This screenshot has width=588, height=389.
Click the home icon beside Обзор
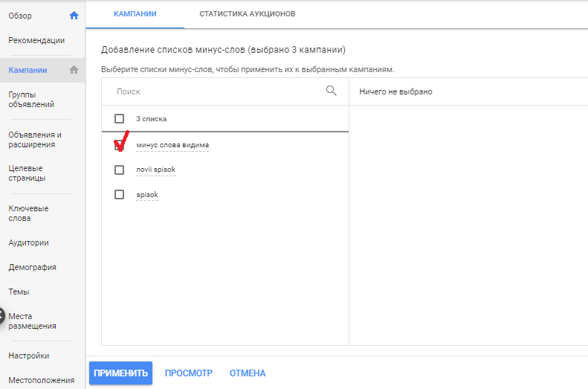[x=74, y=15]
